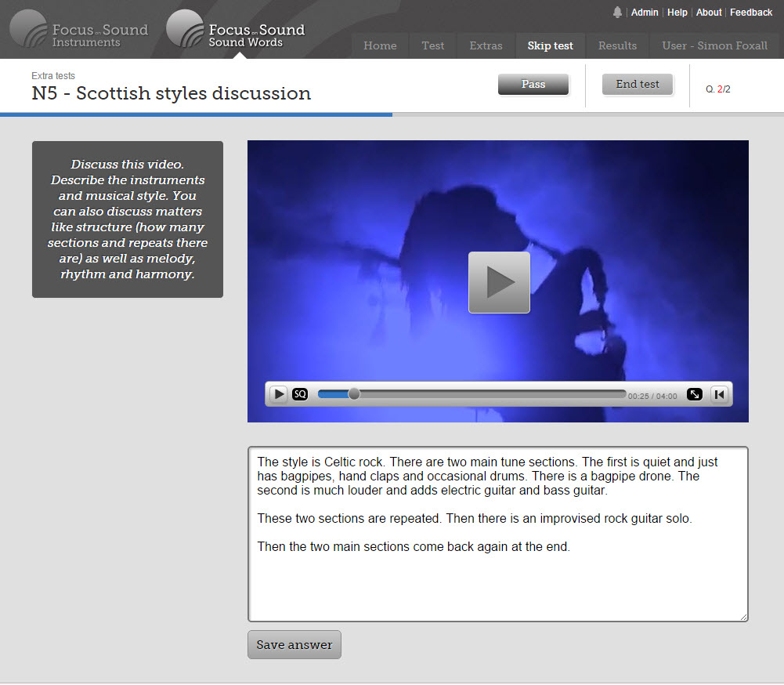This screenshot has height=685, width=784.
Task: Click the End test button
Action: pos(637,84)
